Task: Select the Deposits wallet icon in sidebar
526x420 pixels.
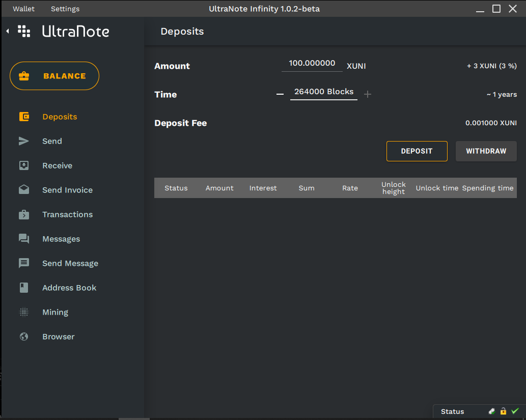Action: coord(24,117)
